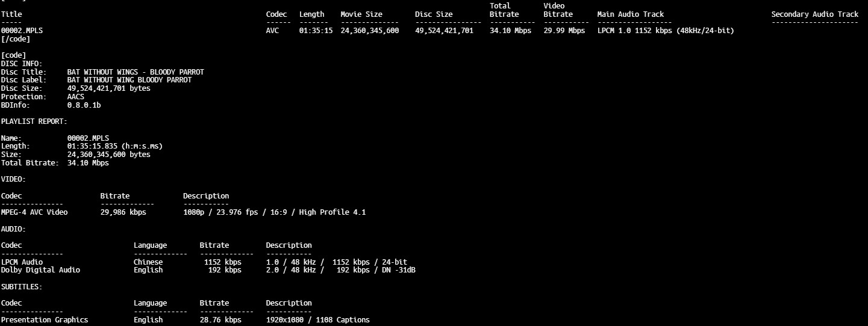Click the MPEG-4 AVC Video codec entry

[34, 212]
